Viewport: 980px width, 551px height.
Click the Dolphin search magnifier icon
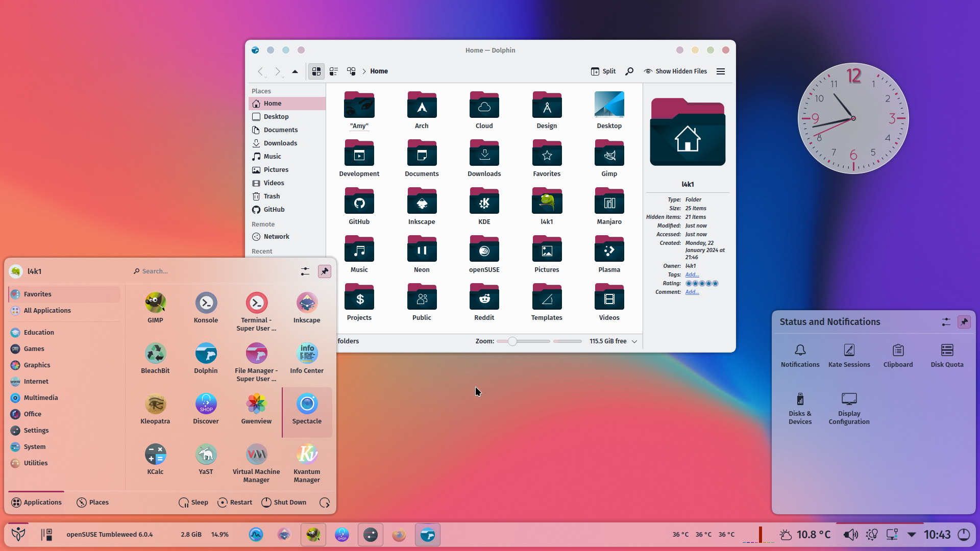click(629, 71)
